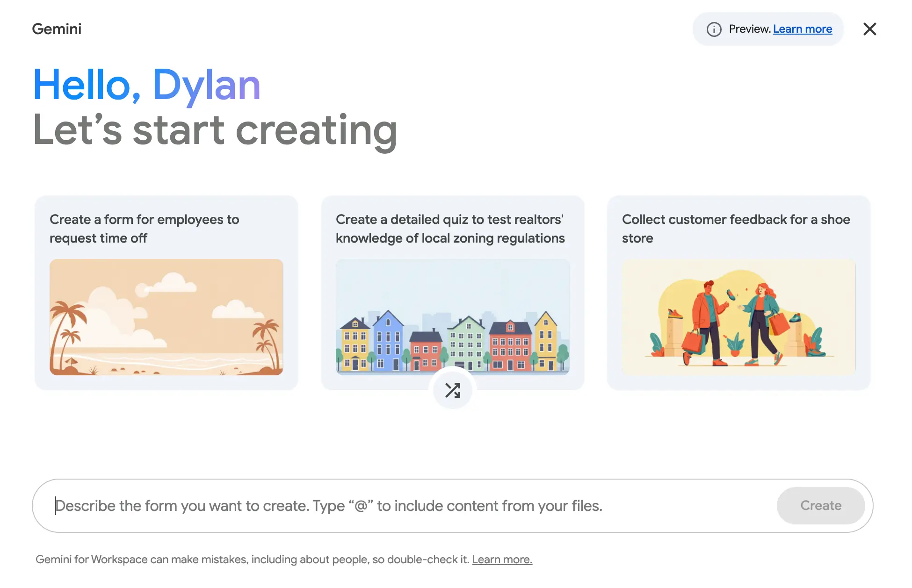
Task: Open the bottom disclaimer Learn more link
Action: (x=502, y=559)
